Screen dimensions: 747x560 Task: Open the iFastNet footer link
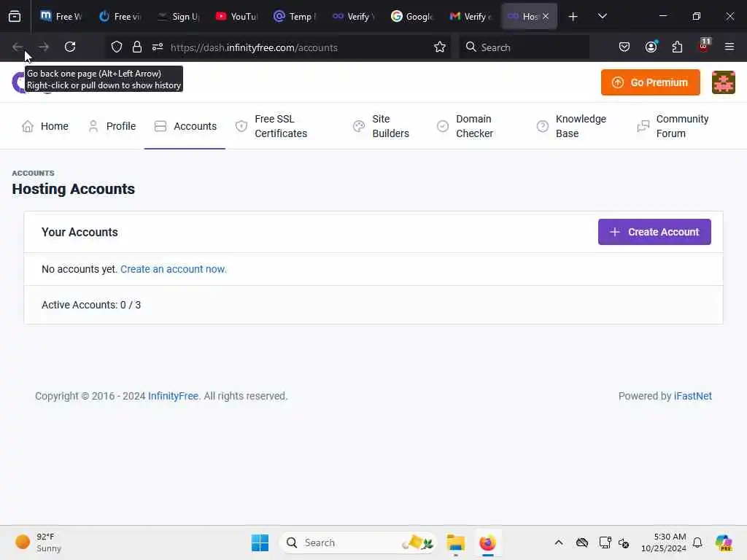tap(693, 396)
